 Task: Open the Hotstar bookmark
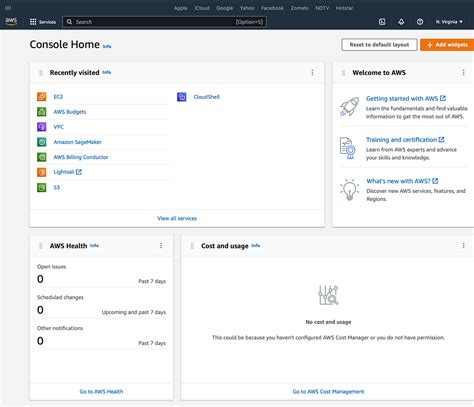click(344, 8)
